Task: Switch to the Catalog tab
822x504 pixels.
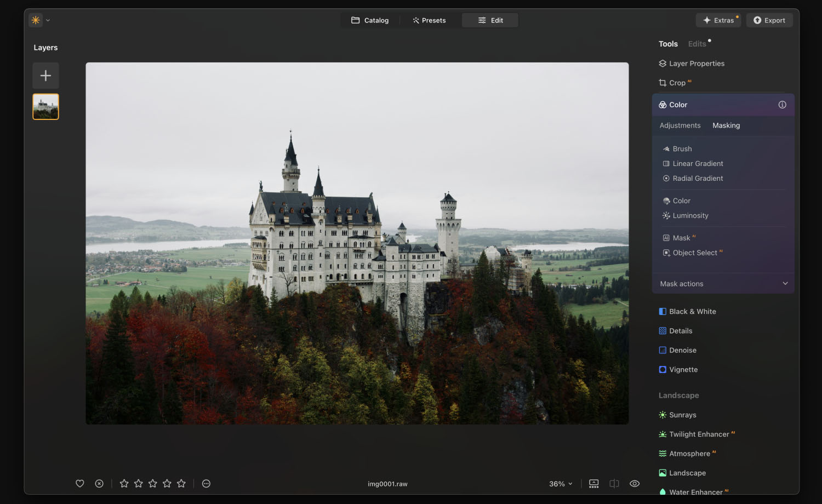Action: click(x=370, y=21)
